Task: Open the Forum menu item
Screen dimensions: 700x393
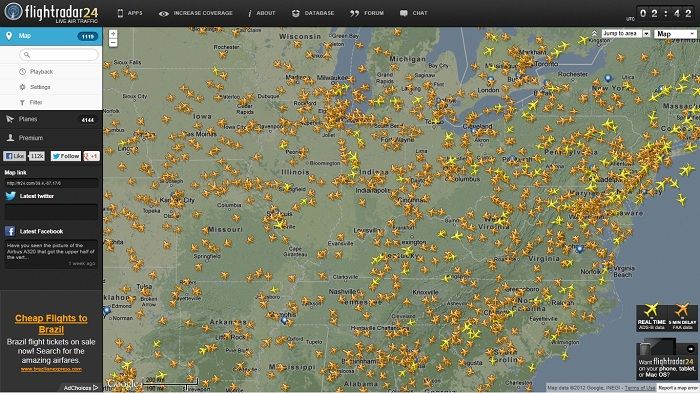Action: pyautogui.click(x=367, y=13)
